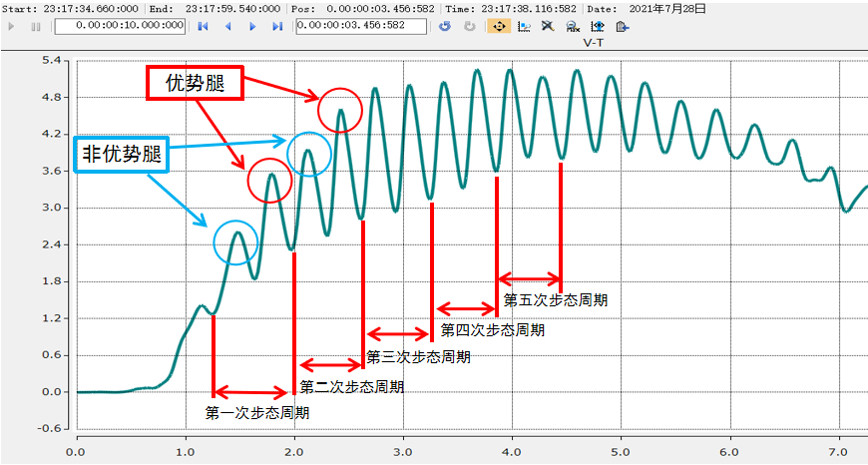Click the 第一次步态周期 annotation text
The width and height of the screenshot is (868, 465).
click(x=257, y=412)
